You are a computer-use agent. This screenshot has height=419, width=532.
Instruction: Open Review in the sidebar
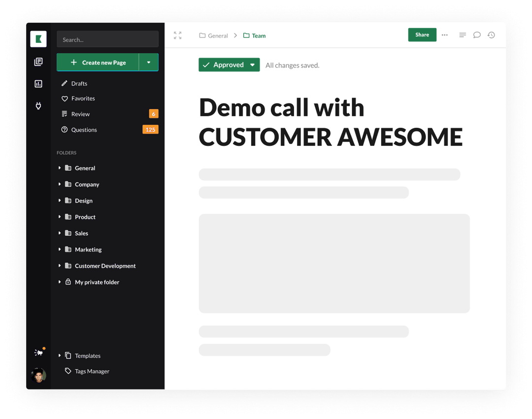pyautogui.click(x=80, y=114)
